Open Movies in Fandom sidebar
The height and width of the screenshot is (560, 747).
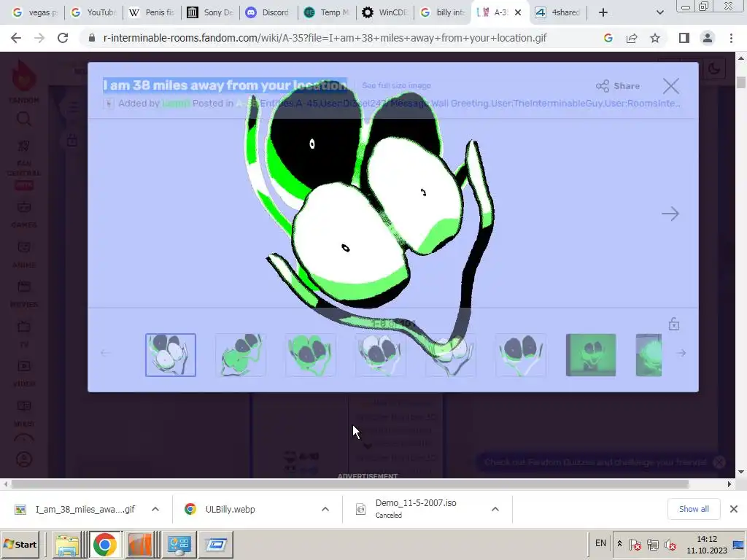pos(24,294)
